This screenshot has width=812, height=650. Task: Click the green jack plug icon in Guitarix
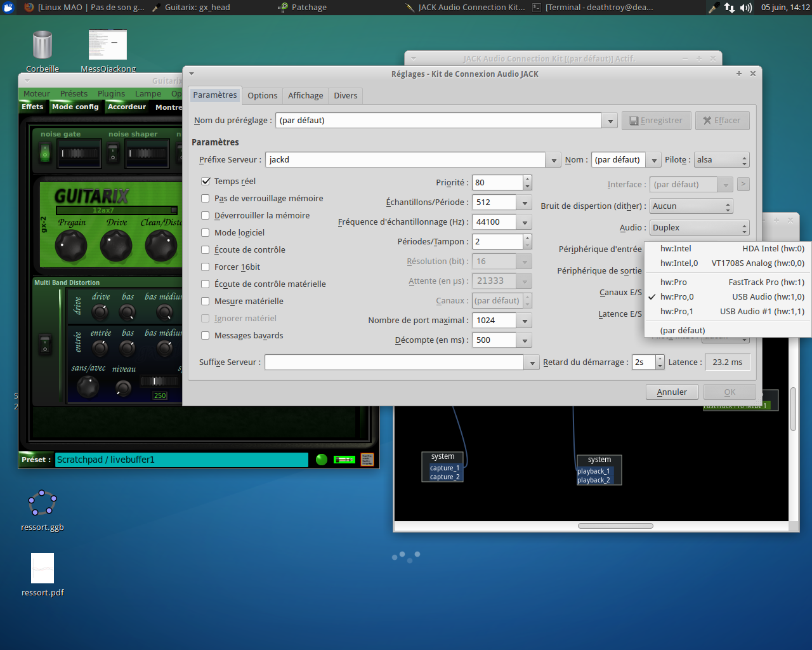[x=344, y=460]
